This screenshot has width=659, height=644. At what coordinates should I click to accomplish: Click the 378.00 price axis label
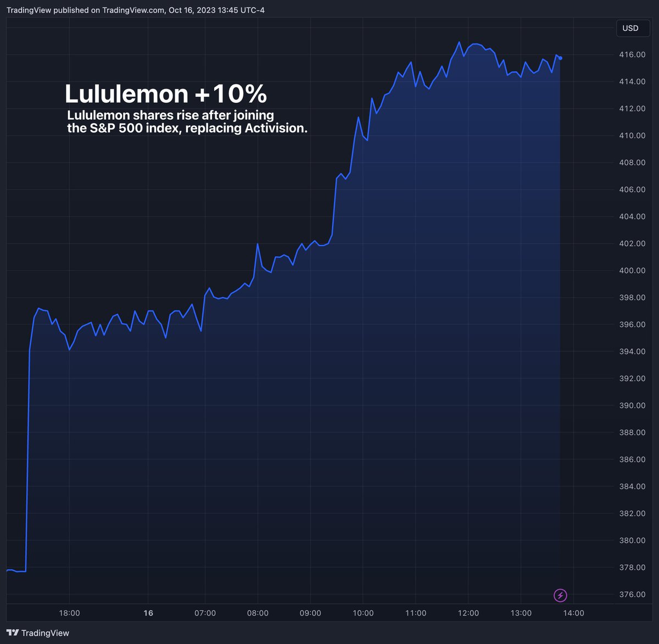(x=633, y=567)
